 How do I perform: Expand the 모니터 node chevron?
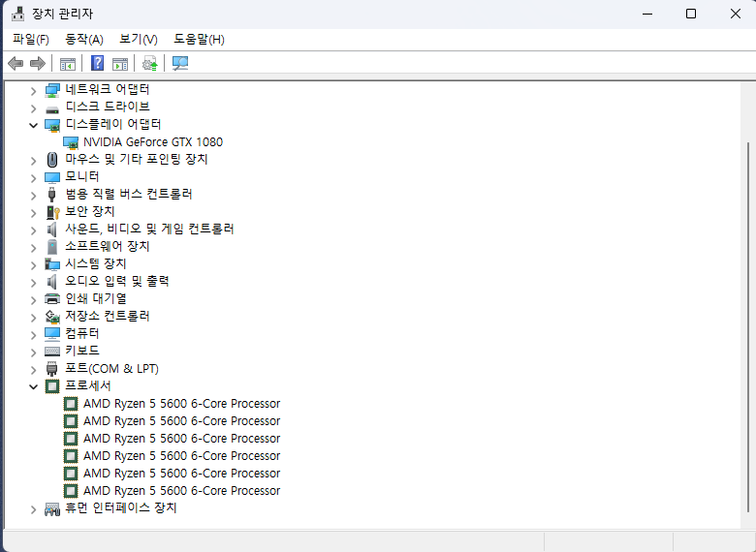pyautogui.click(x=33, y=178)
